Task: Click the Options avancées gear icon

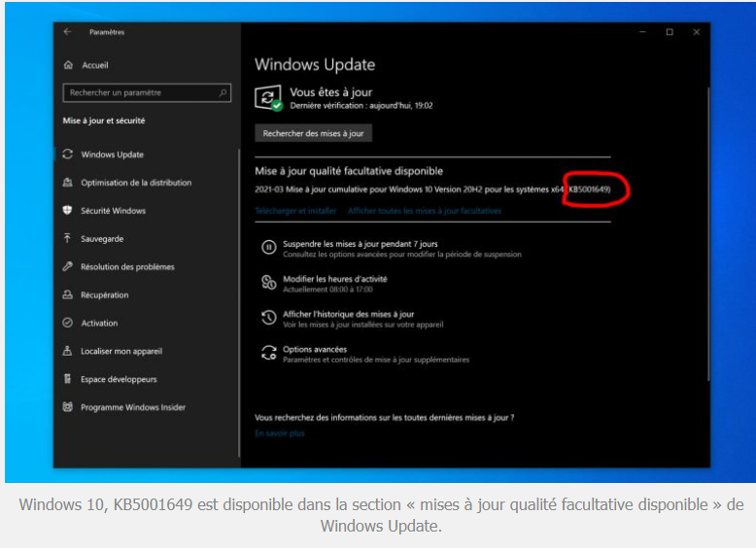Action: click(269, 354)
